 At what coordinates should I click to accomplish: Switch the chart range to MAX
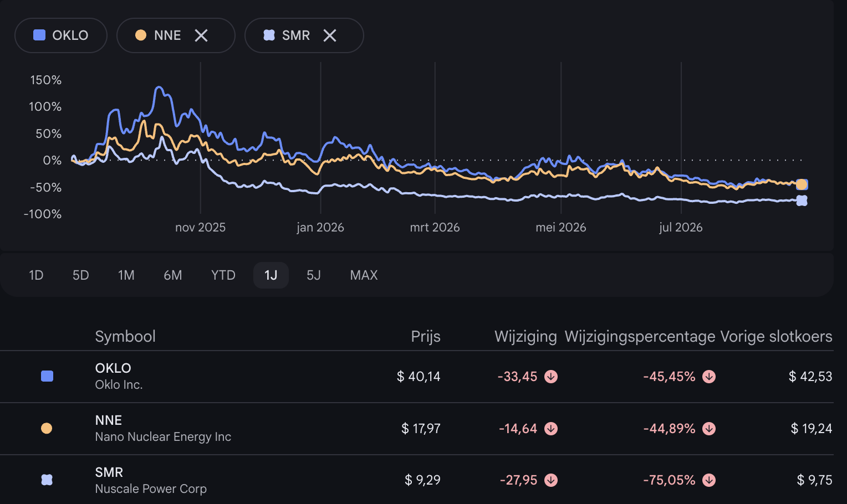click(364, 275)
